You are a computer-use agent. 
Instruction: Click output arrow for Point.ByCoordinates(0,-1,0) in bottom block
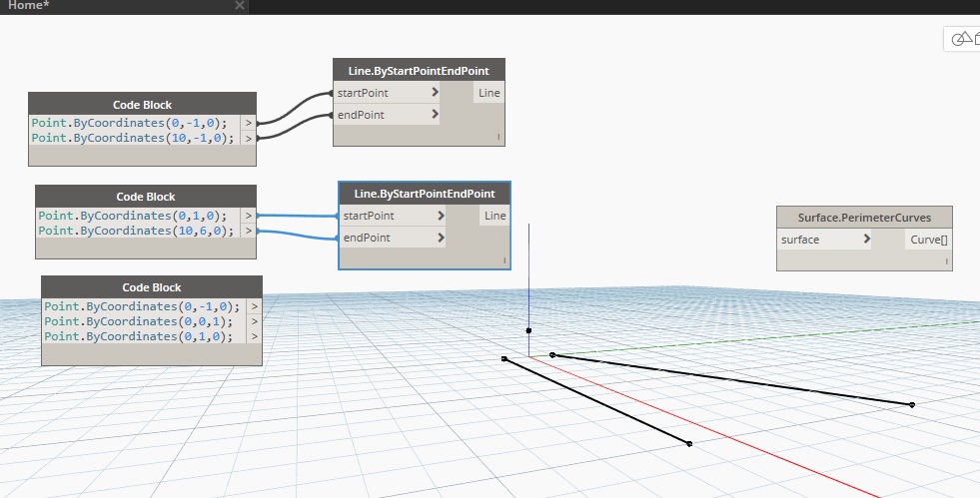(255, 306)
